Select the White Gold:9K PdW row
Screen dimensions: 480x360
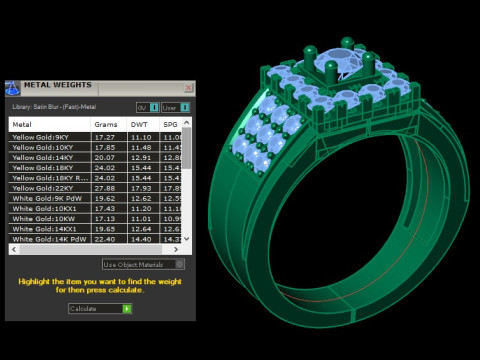tap(95, 198)
